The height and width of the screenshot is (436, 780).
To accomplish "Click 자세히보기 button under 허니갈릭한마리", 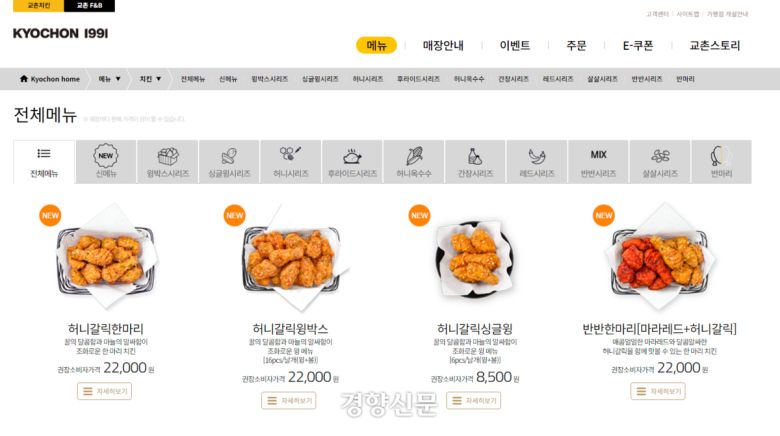I will click(x=104, y=391).
